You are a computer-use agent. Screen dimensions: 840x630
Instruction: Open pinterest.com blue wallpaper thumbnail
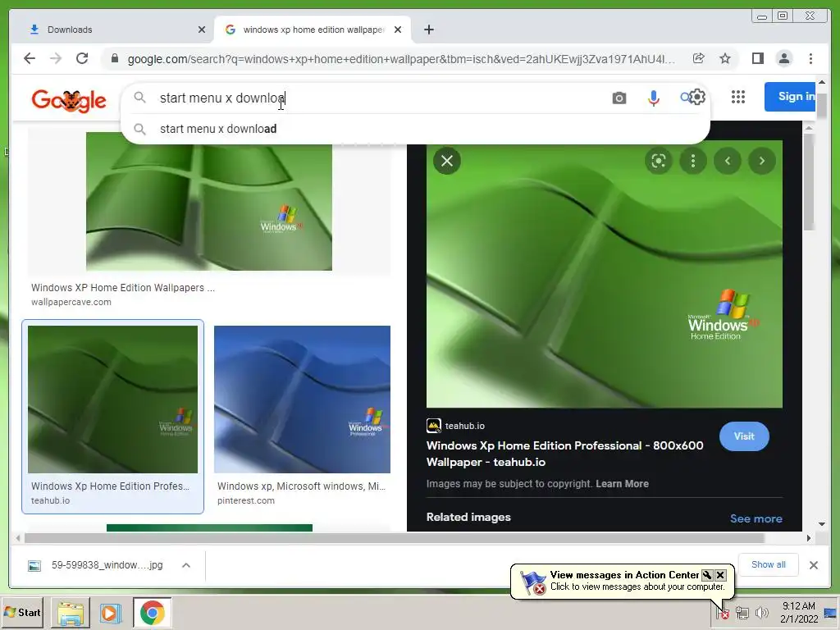[302, 399]
